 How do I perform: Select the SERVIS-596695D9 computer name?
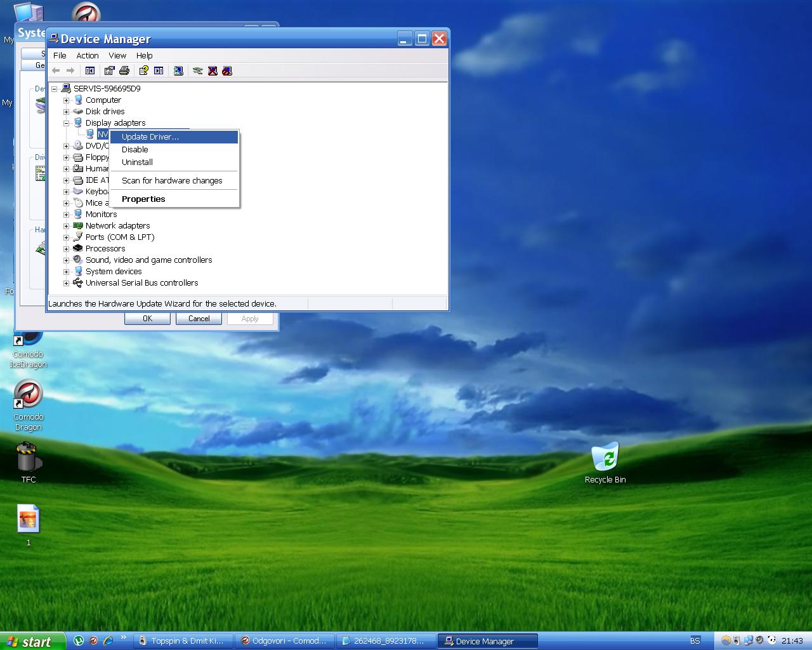[107, 88]
